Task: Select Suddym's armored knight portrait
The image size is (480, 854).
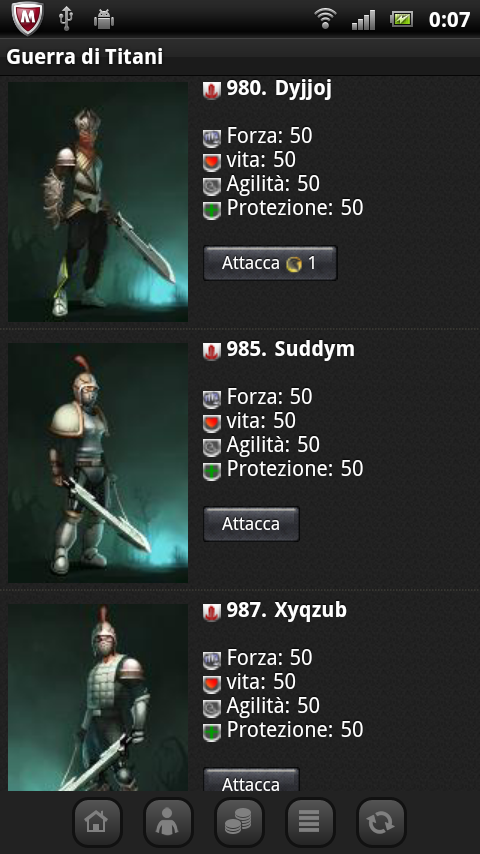Action: click(x=98, y=463)
